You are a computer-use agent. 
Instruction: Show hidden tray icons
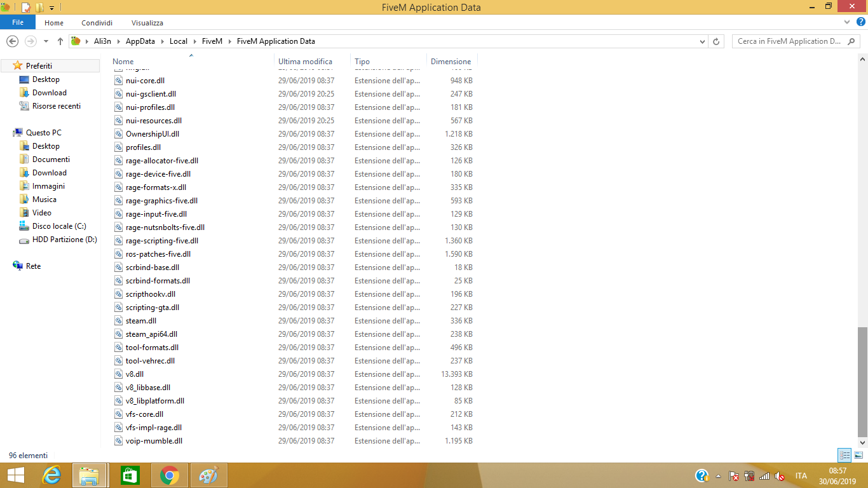point(718,476)
